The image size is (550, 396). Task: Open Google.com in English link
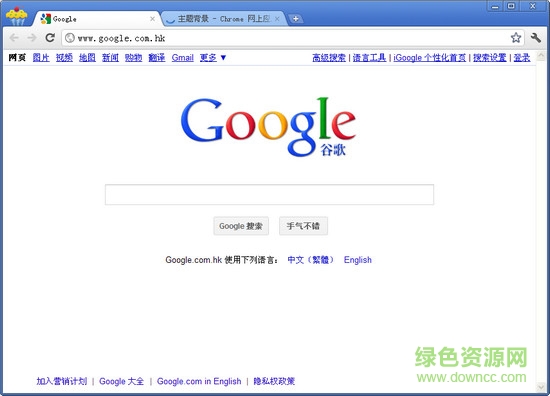click(199, 381)
